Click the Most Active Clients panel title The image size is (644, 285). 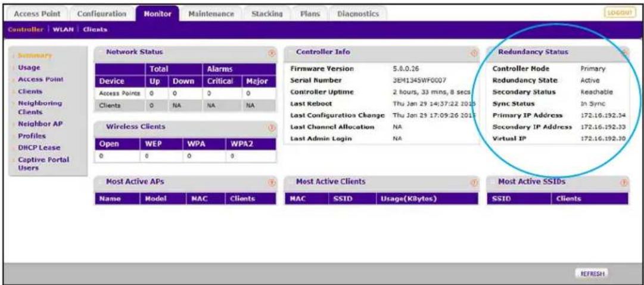coord(331,181)
